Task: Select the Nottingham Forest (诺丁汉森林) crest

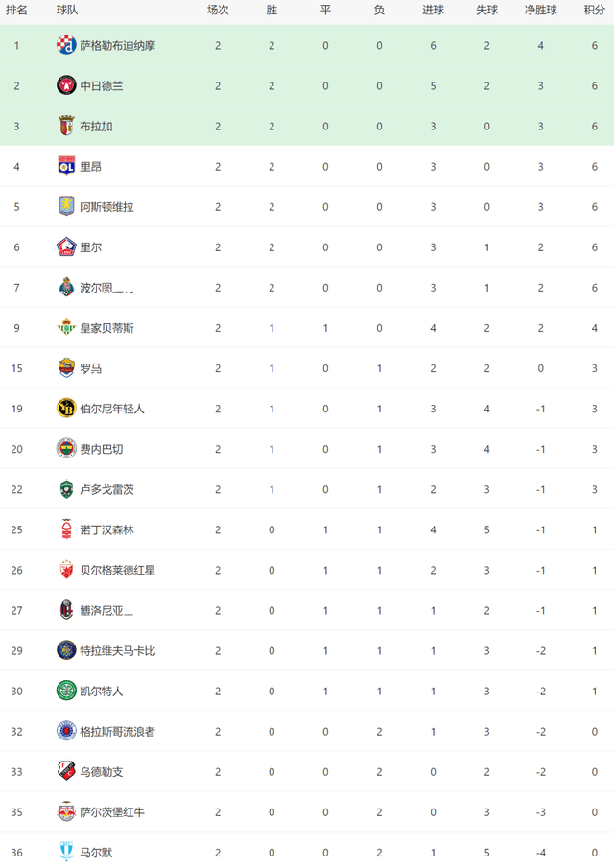Action: [x=66, y=529]
